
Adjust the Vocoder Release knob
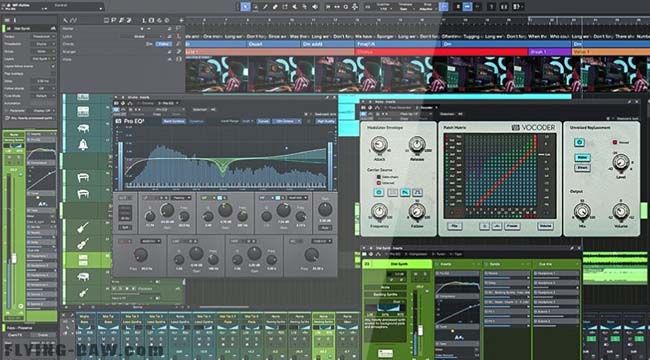coord(417,144)
